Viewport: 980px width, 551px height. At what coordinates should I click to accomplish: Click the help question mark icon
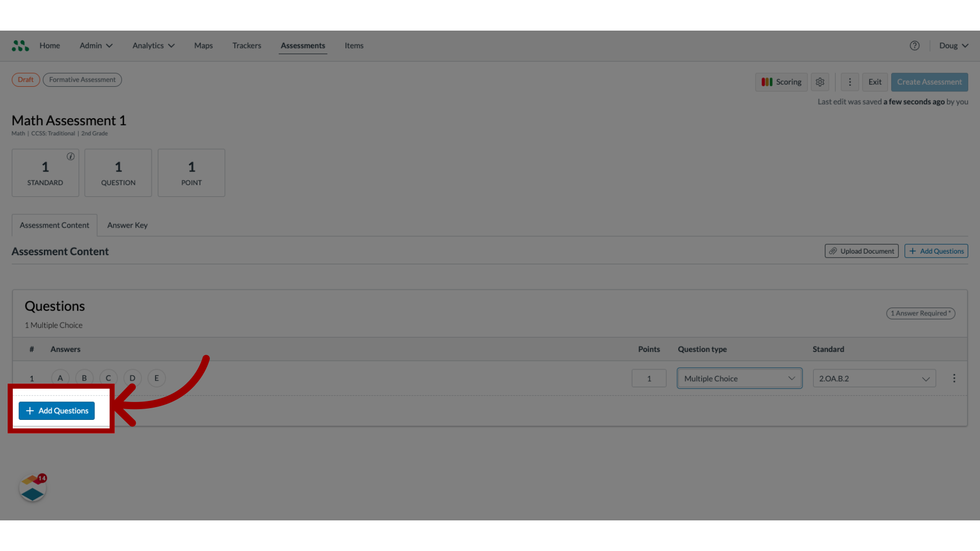pyautogui.click(x=914, y=45)
